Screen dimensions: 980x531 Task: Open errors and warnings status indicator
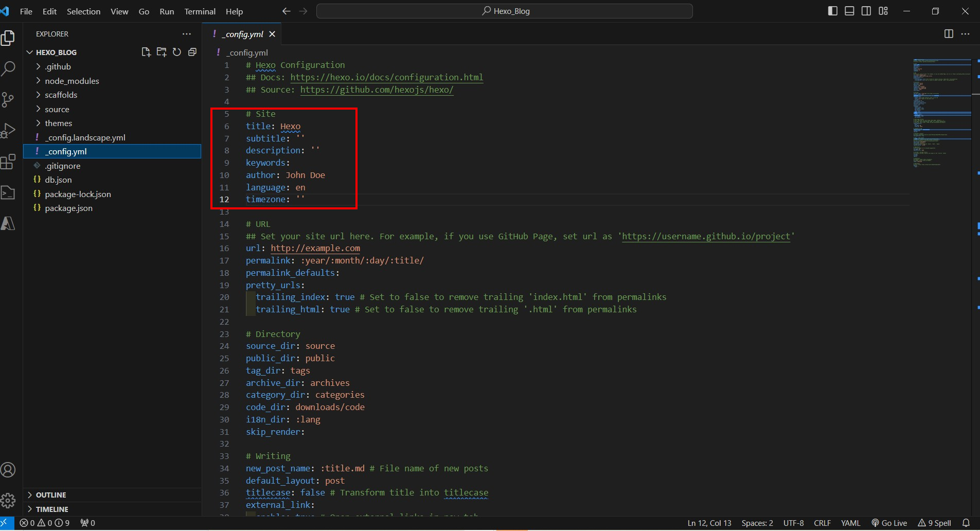[44, 523]
